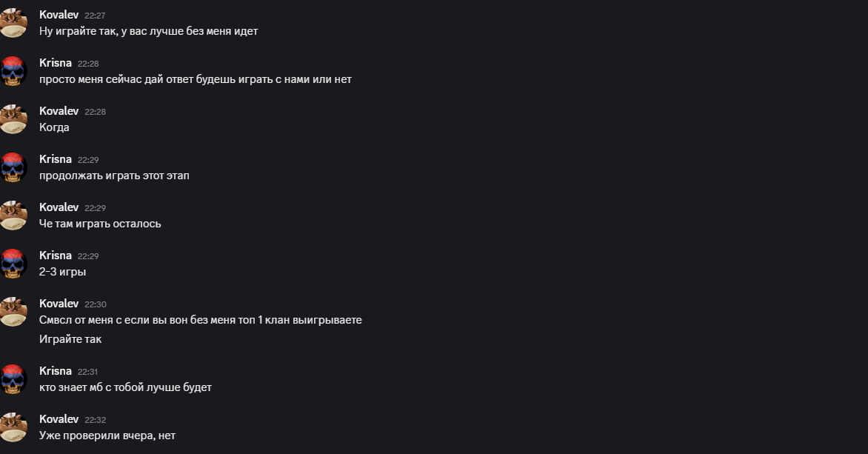Click Krisna's skull avatar at 22:28

tap(13, 71)
